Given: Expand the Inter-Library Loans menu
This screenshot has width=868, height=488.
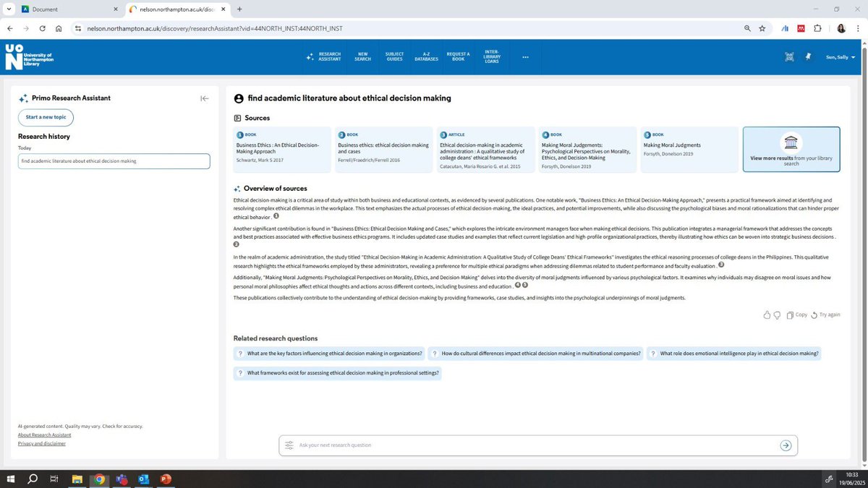Looking at the screenshot, I should click(492, 56).
